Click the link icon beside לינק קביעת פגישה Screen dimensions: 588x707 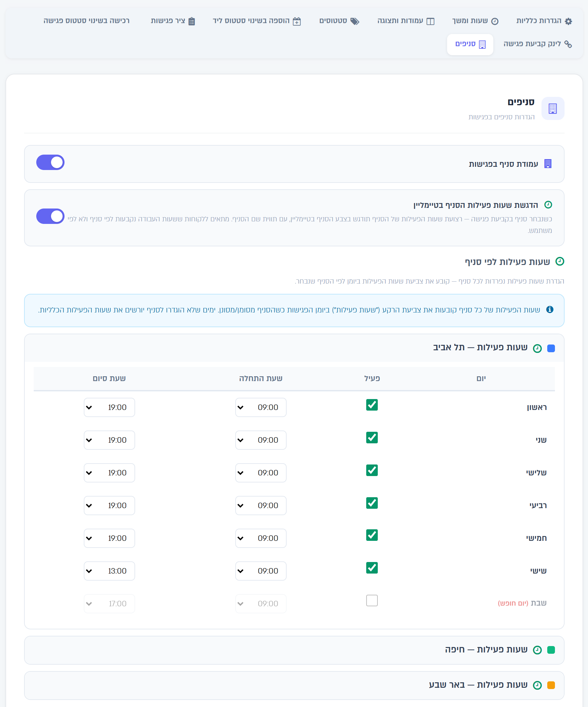[x=568, y=44]
